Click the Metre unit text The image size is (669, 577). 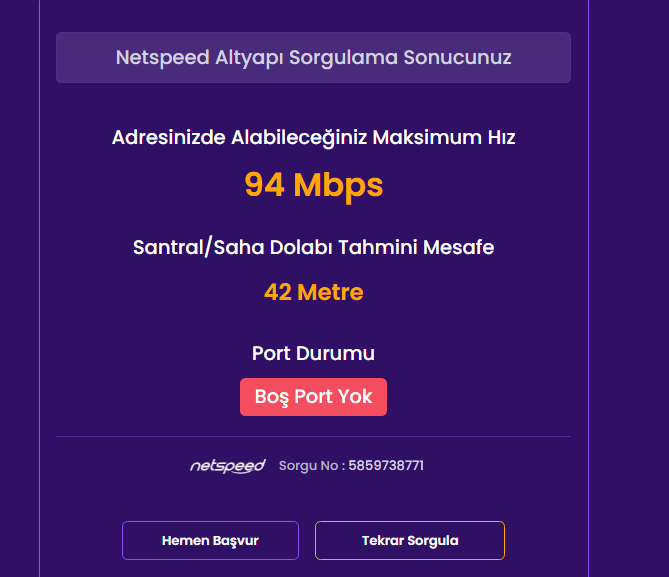click(330, 292)
